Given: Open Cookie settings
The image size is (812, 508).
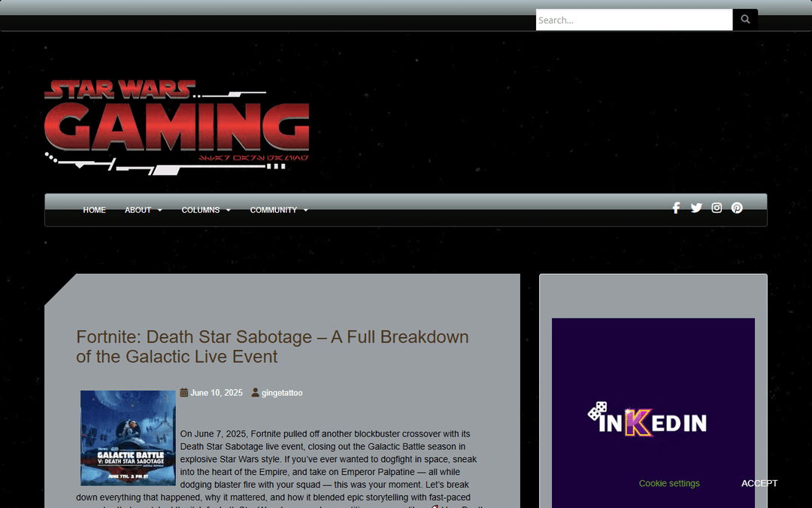Looking at the screenshot, I should point(669,483).
